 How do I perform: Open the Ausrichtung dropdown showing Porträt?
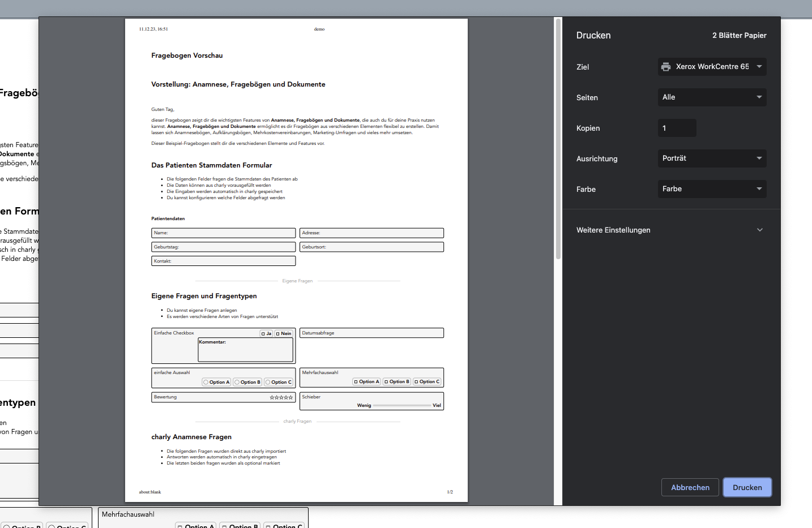coord(712,158)
